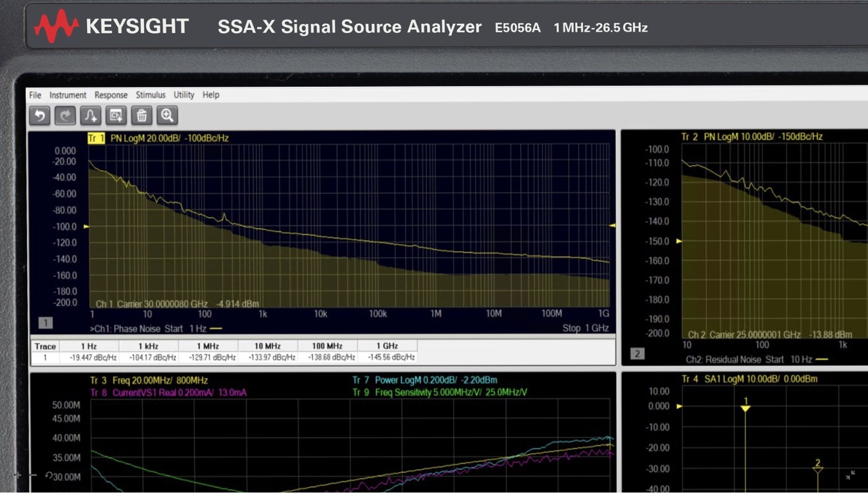Click the Tr 8 CurrentVS1 trace label
868x493 pixels.
coord(168,393)
